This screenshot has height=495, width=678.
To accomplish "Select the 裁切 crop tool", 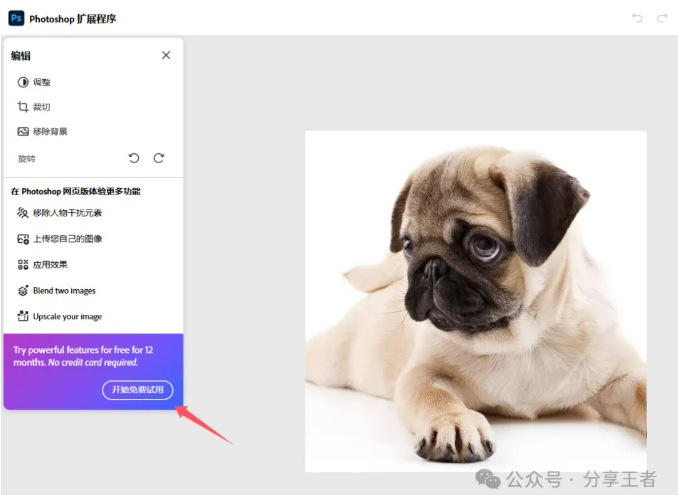I will pyautogui.click(x=42, y=107).
